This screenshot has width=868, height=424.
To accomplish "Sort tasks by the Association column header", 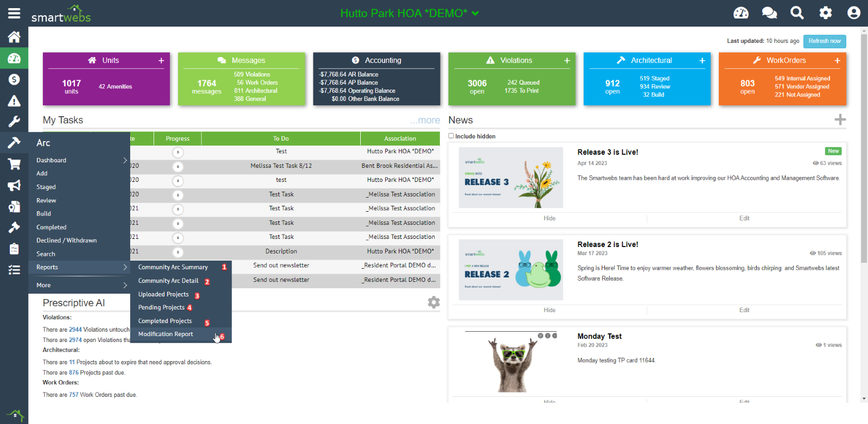I will [x=400, y=138].
